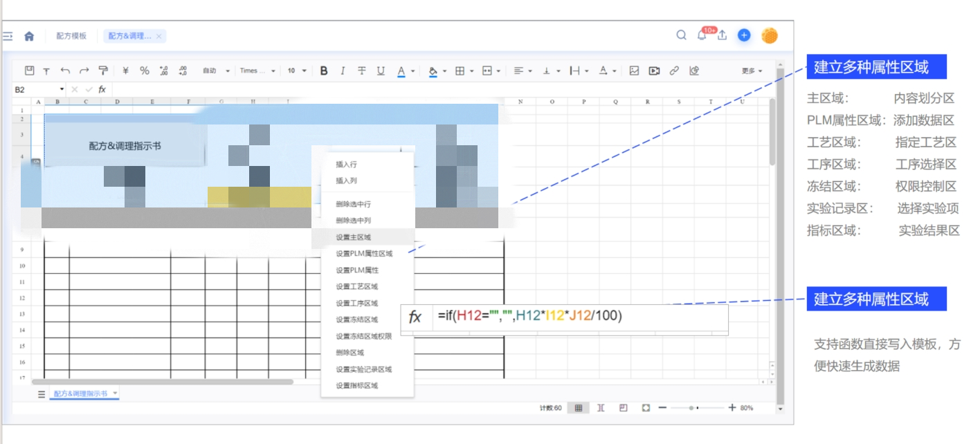Open the sheet list icon at bottom
This screenshot has height=444, width=980.
tap(41, 394)
